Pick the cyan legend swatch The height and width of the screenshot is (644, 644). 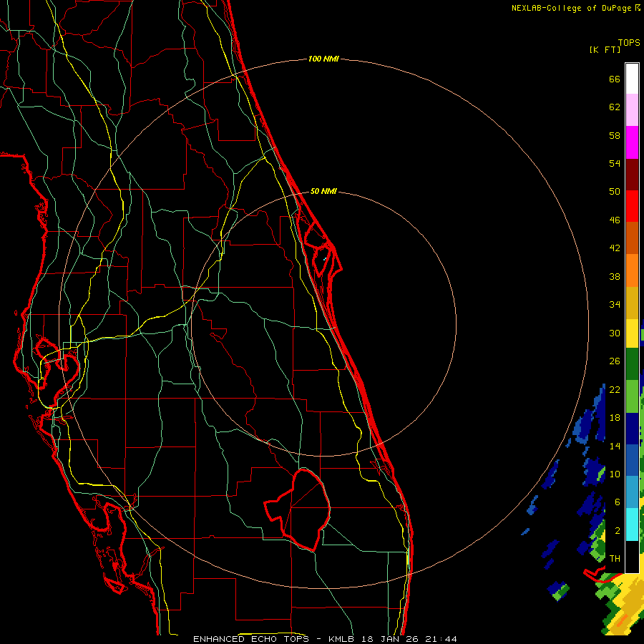(632, 524)
